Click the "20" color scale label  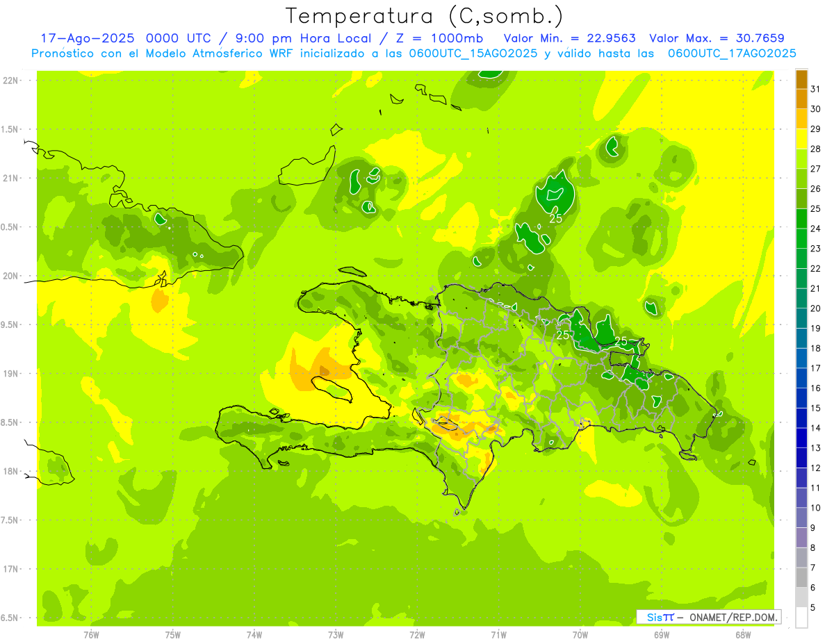[816, 308]
